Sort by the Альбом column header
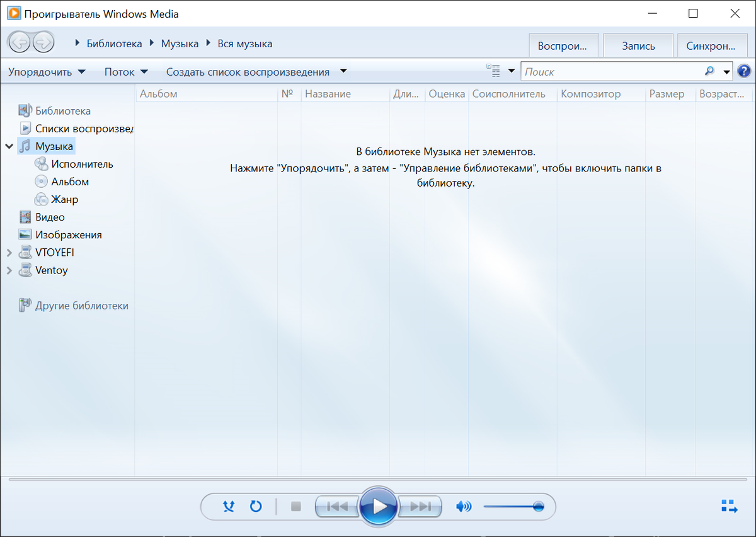756x537 pixels. [207, 94]
